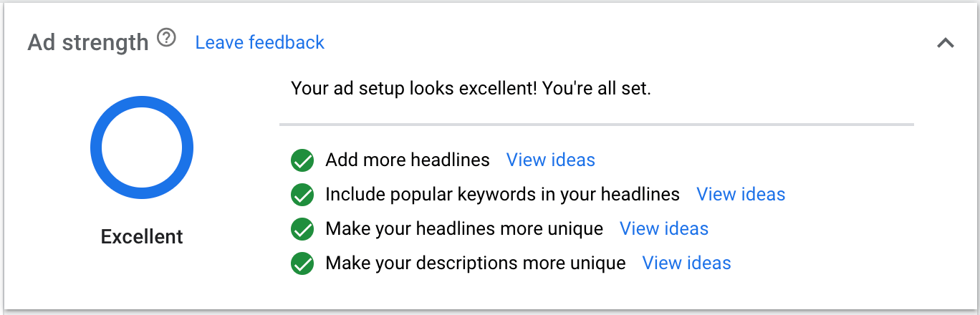Viewport: 980px width, 315px height.
Task: Click the horizontal divider under the status message
Action: point(596,125)
